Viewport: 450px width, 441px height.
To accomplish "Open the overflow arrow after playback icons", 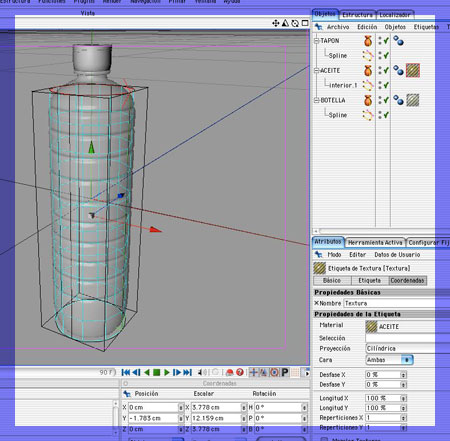I will 306,373.
